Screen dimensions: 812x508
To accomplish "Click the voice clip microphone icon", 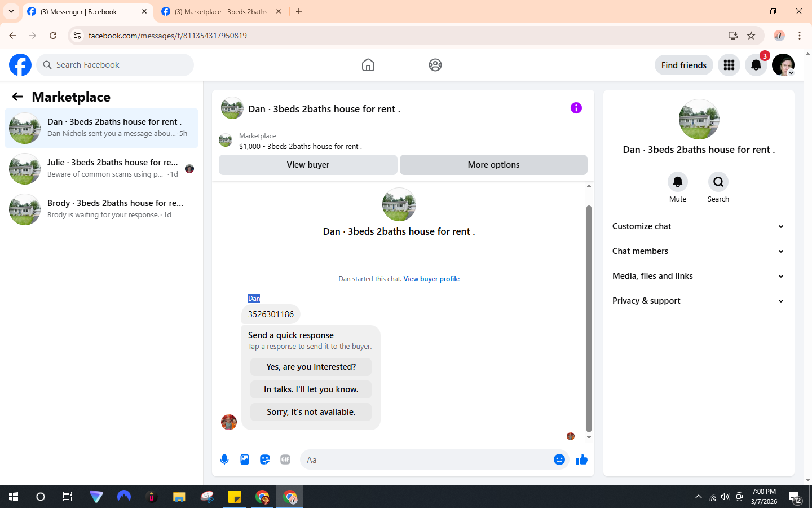I will pos(224,459).
